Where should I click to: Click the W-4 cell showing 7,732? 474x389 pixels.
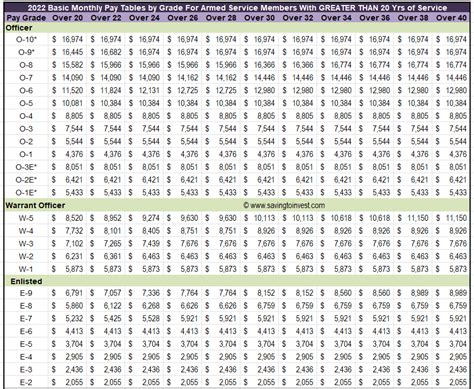pyautogui.click(x=67, y=231)
